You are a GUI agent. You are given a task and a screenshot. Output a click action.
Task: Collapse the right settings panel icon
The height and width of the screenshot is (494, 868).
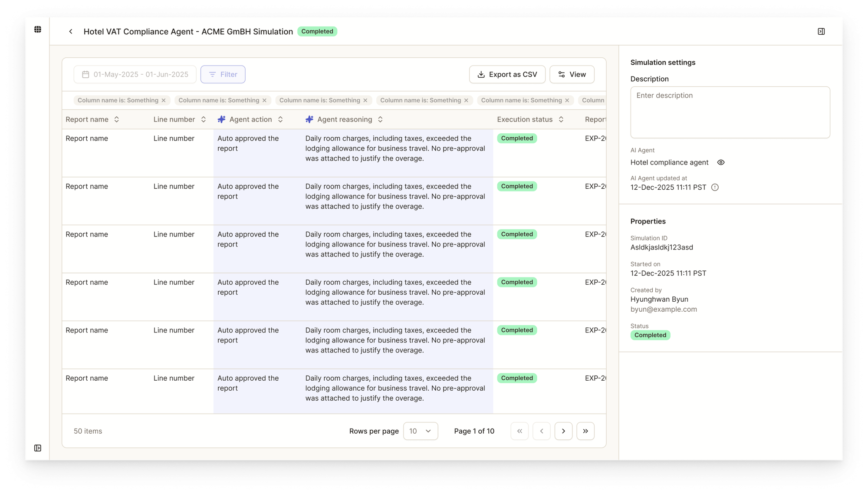tap(821, 32)
